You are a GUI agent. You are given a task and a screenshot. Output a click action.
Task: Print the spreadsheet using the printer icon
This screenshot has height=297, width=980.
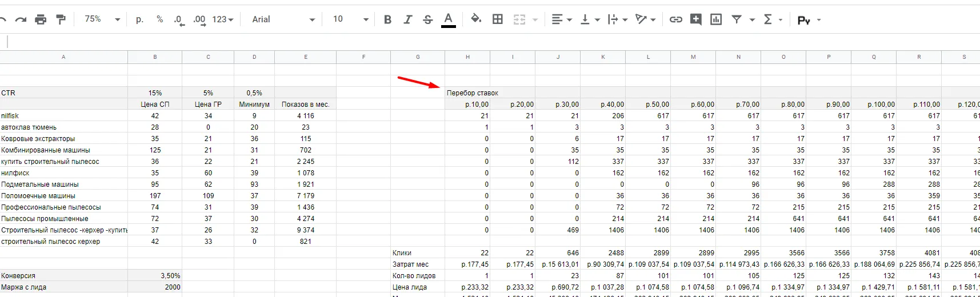41,19
